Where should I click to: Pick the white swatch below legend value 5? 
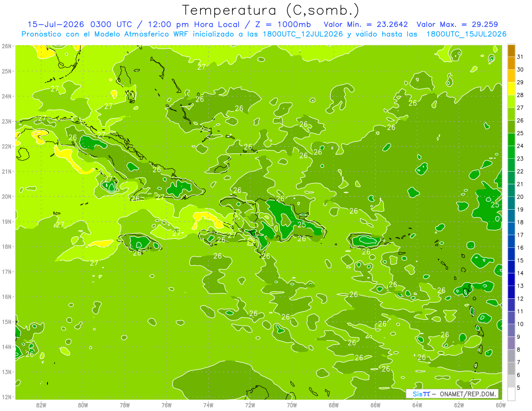coord(511,394)
